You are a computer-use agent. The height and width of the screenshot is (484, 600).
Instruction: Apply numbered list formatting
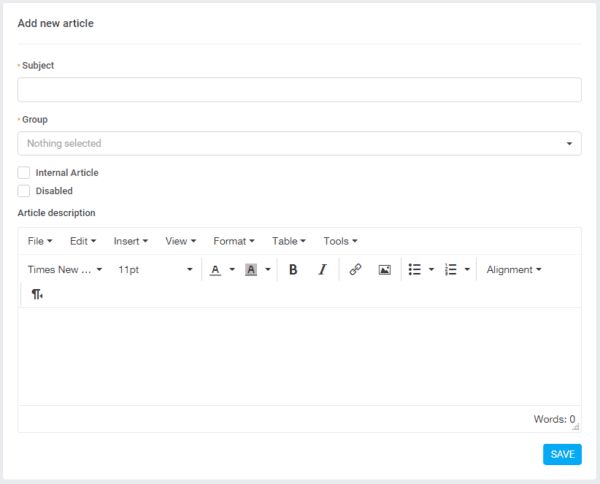451,270
